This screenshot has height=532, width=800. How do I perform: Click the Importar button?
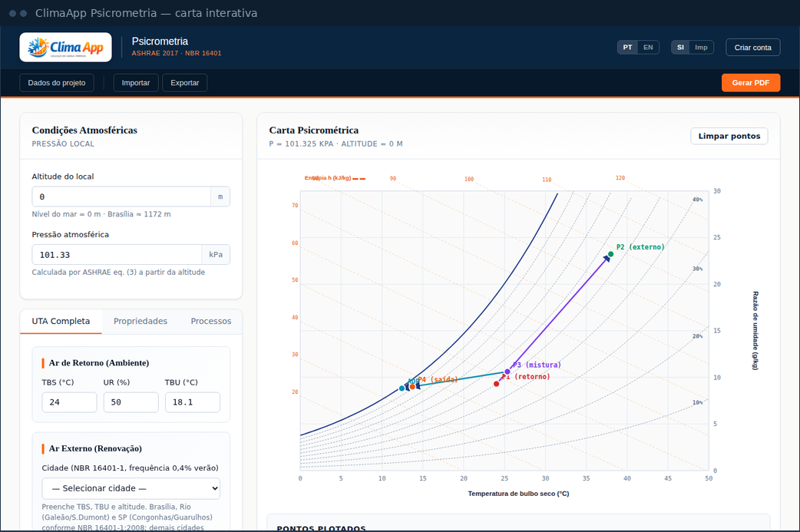coord(136,83)
